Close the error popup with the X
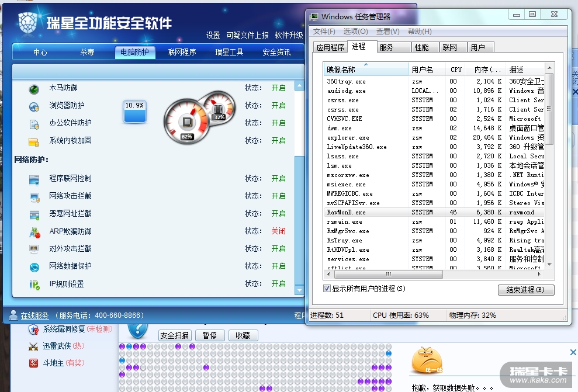Image resolution: width=578 pixels, height=392 pixels. tap(573, 352)
